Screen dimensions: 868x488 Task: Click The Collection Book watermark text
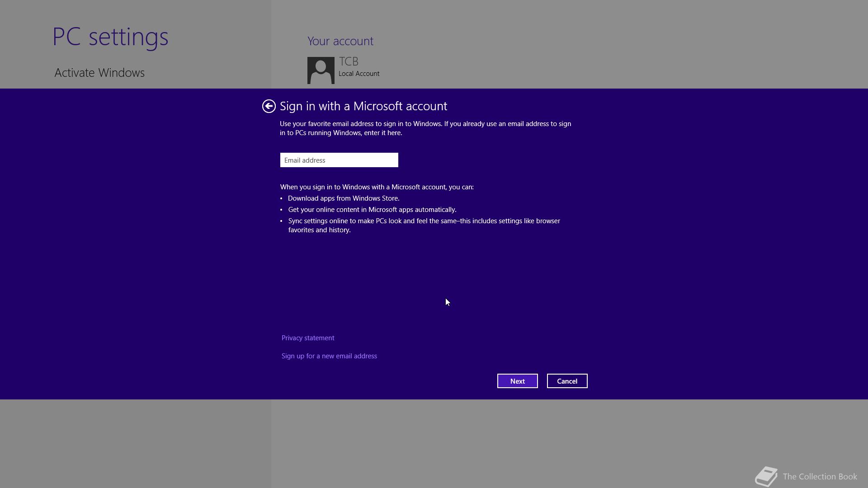[x=819, y=477]
